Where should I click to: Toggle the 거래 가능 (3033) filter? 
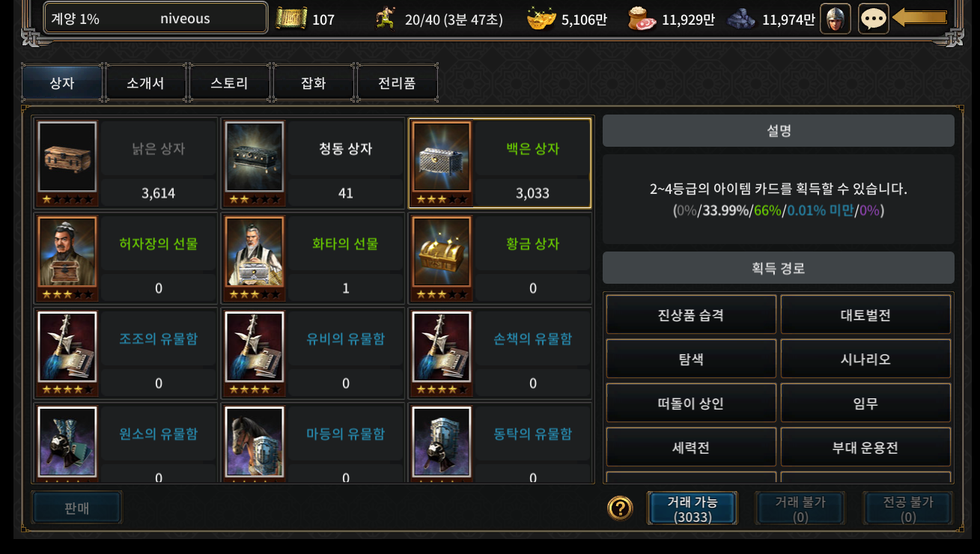coord(693,509)
